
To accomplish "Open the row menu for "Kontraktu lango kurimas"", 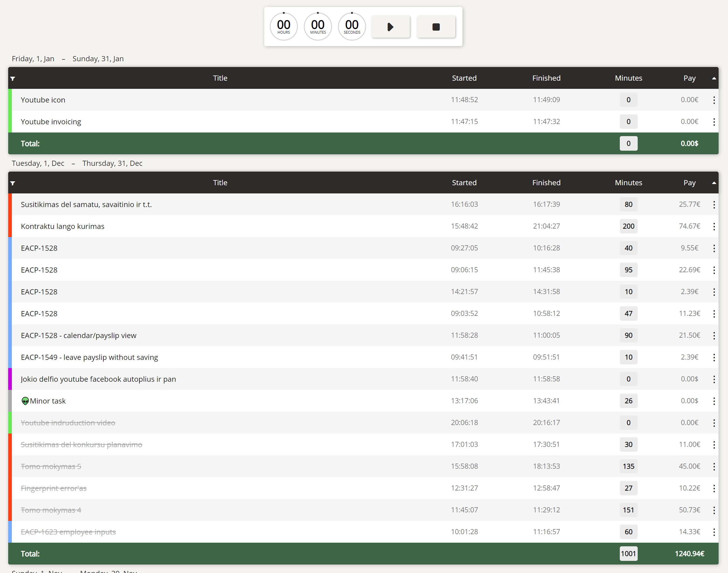I will tap(714, 226).
